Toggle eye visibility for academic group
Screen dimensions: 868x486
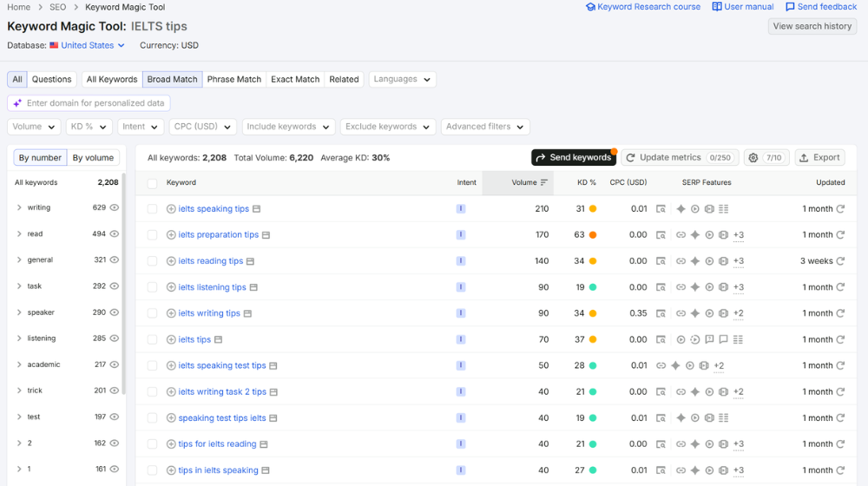114,364
